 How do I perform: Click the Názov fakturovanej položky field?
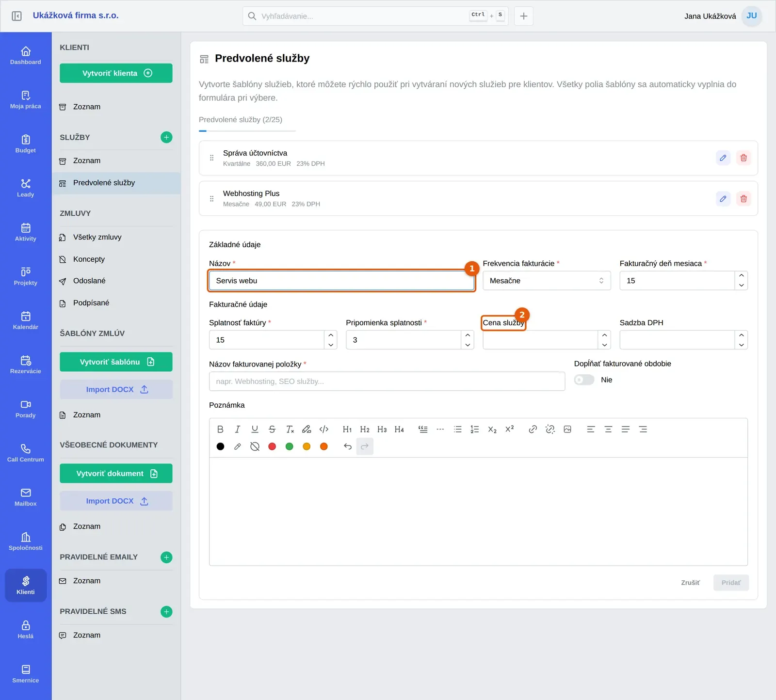[387, 382]
